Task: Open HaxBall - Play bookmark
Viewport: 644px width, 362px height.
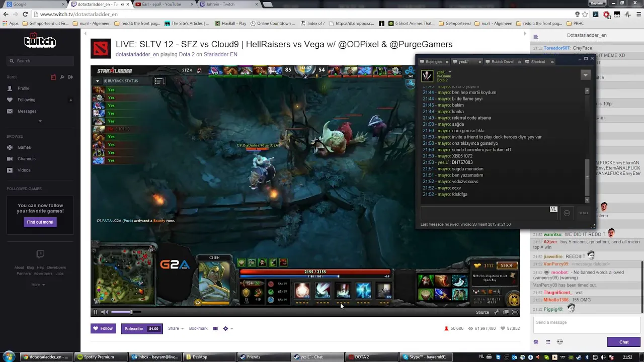Action: click(231, 23)
